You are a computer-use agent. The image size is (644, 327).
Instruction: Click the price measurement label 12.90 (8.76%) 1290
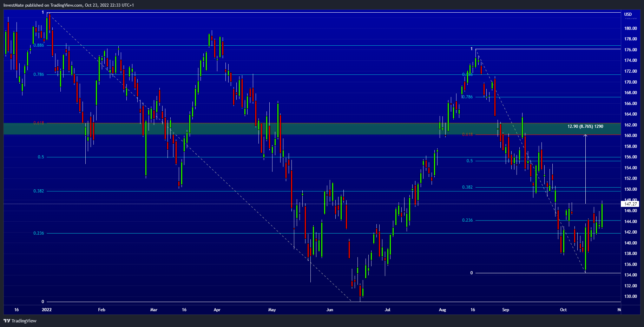(585, 126)
